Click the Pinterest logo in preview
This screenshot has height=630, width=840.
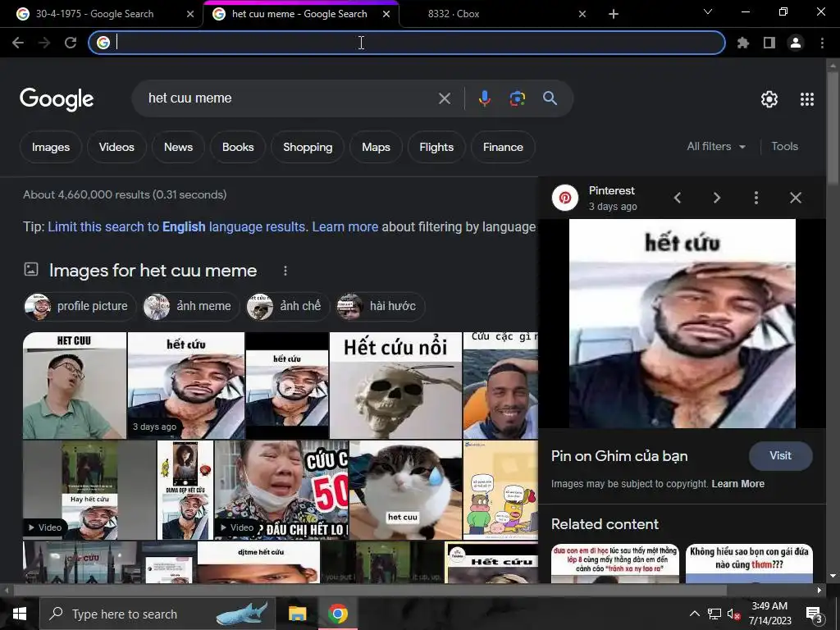click(x=565, y=198)
